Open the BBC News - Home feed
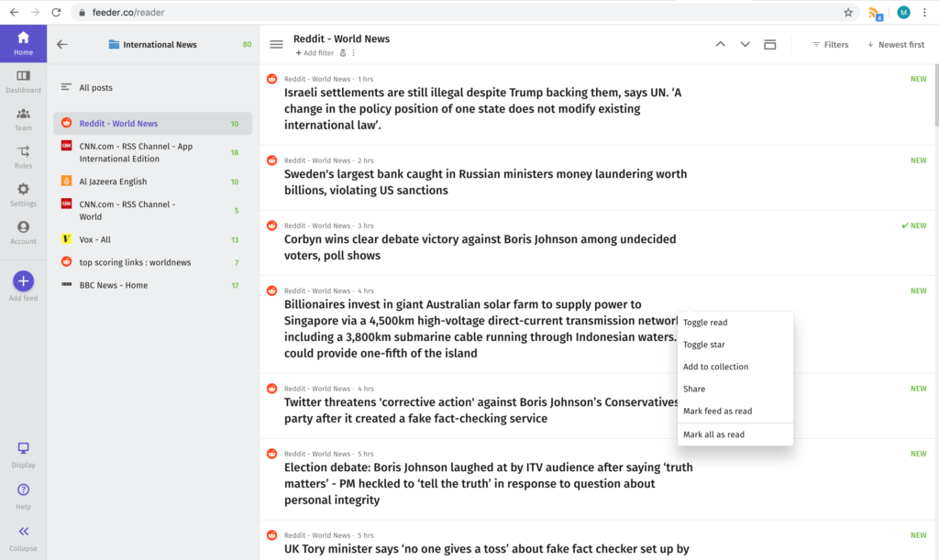 pyautogui.click(x=153, y=285)
